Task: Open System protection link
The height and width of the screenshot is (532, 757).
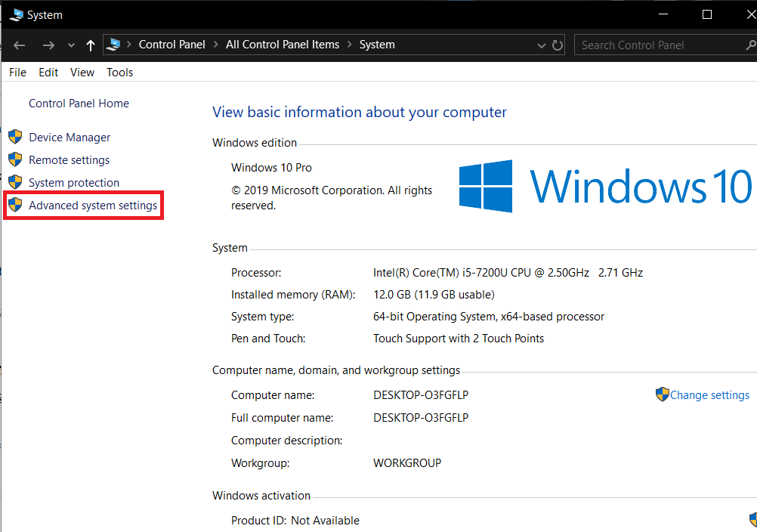Action: point(74,183)
